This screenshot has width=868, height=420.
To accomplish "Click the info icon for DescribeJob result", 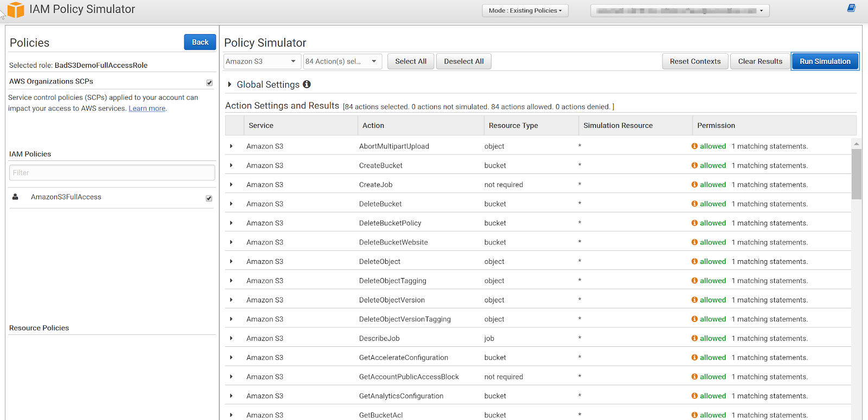I will click(694, 338).
